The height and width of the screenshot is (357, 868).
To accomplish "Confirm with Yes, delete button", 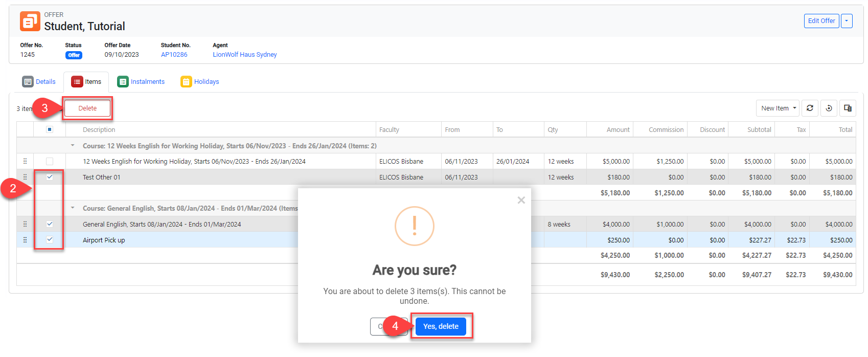I will pyautogui.click(x=441, y=326).
